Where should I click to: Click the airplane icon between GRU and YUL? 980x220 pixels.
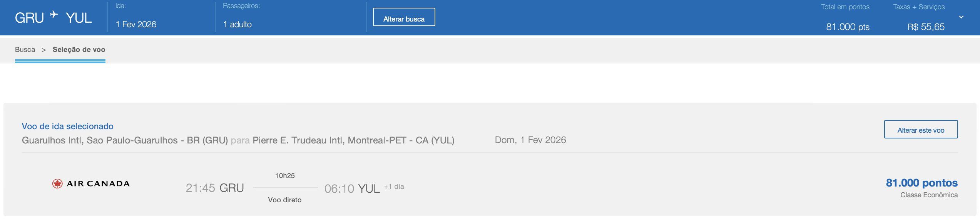[54, 15]
